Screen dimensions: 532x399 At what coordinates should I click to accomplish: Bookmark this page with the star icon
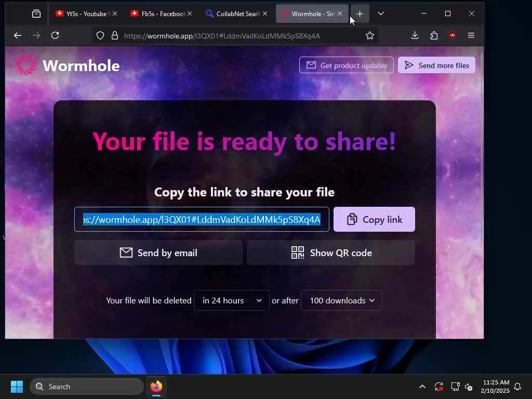pyautogui.click(x=370, y=36)
